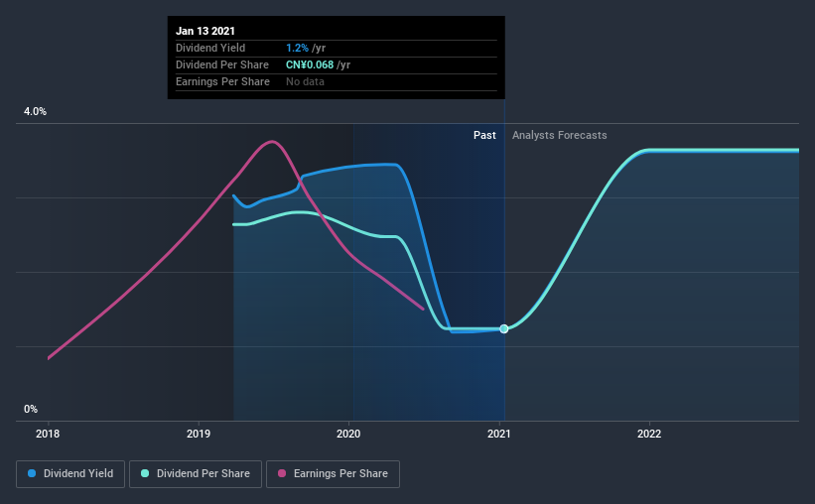Toggle the Earnings Per Share legend button

333,474
